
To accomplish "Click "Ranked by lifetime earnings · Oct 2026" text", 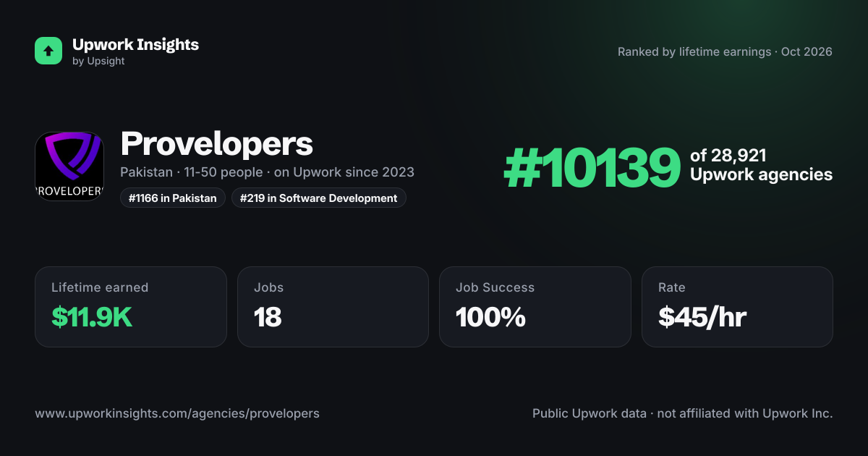I will pyautogui.click(x=725, y=51).
